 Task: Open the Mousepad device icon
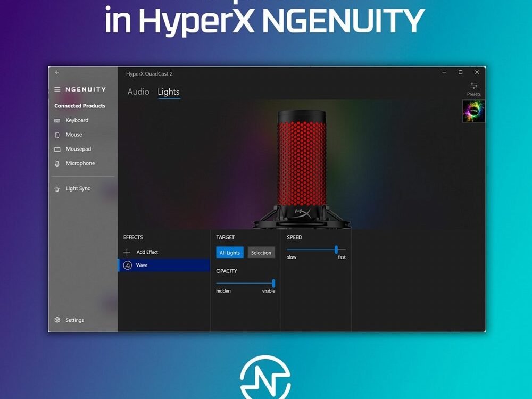pyautogui.click(x=57, y=149)
